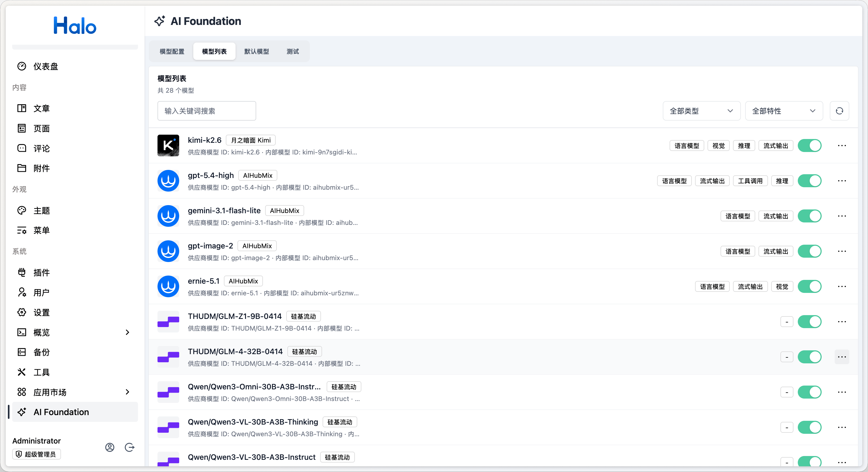Open 工具 tools section
Screen dimensions: 868x472
(75, 372)
